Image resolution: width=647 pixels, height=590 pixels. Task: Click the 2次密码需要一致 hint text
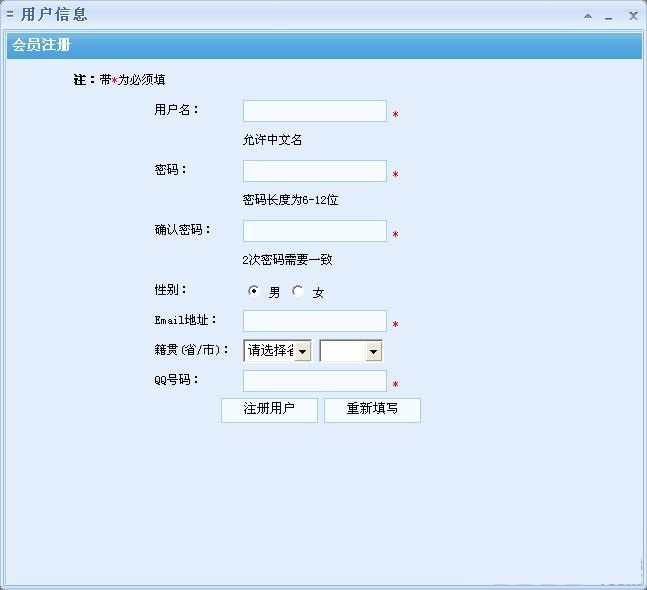pos(287,260)
